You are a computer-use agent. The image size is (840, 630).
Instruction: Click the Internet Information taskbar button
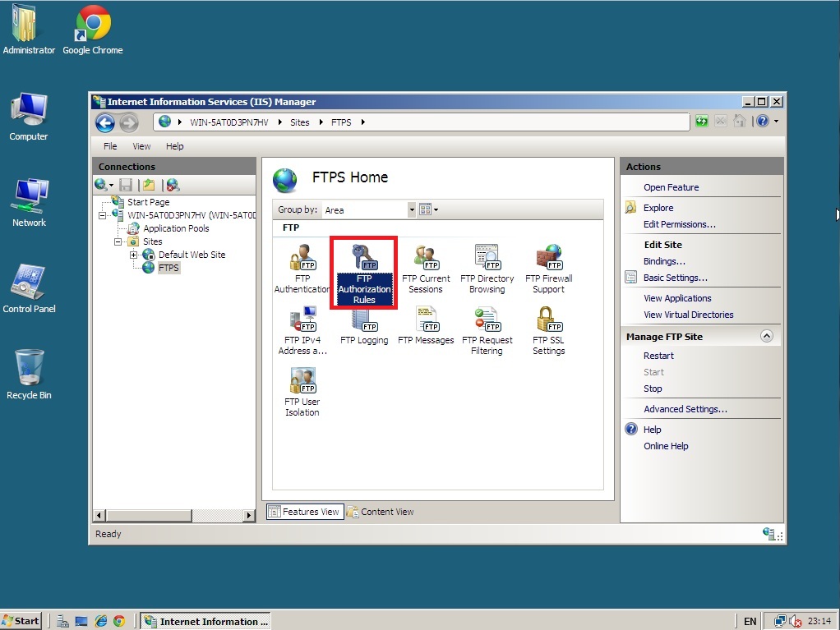coord(205,622)
